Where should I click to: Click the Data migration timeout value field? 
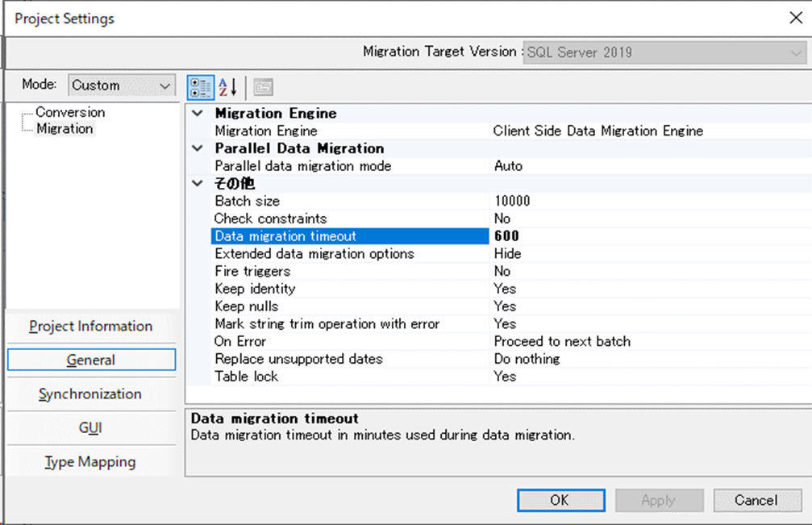click(x=564, y=236)
